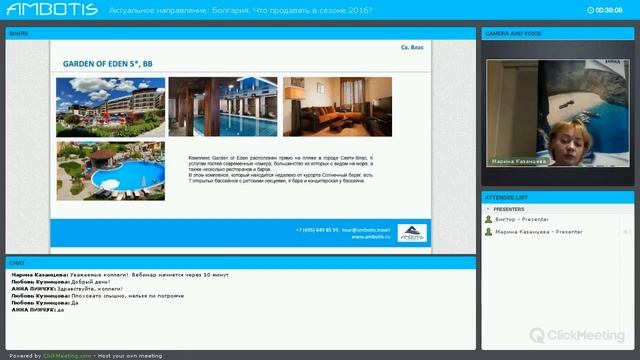Click the webinar title text in the header
Screen dimensions: 640x360
pyautogui.click(x=241, y=10)
